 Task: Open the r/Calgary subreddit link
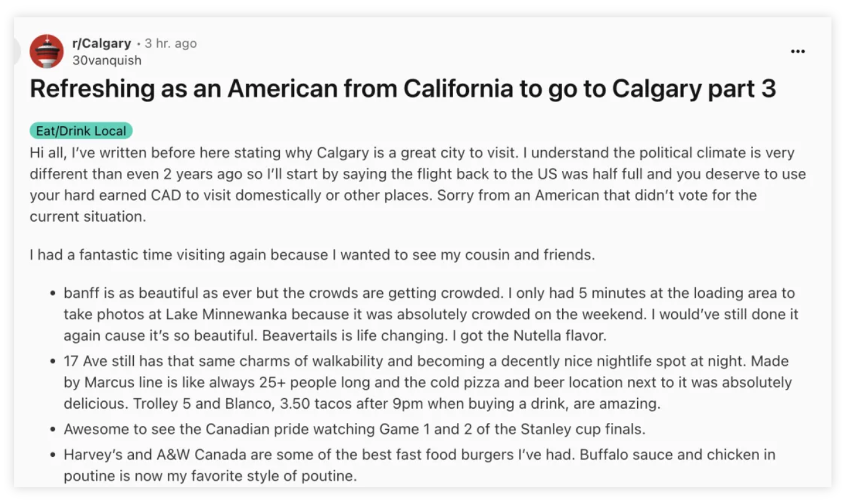(x=102, y=43)
